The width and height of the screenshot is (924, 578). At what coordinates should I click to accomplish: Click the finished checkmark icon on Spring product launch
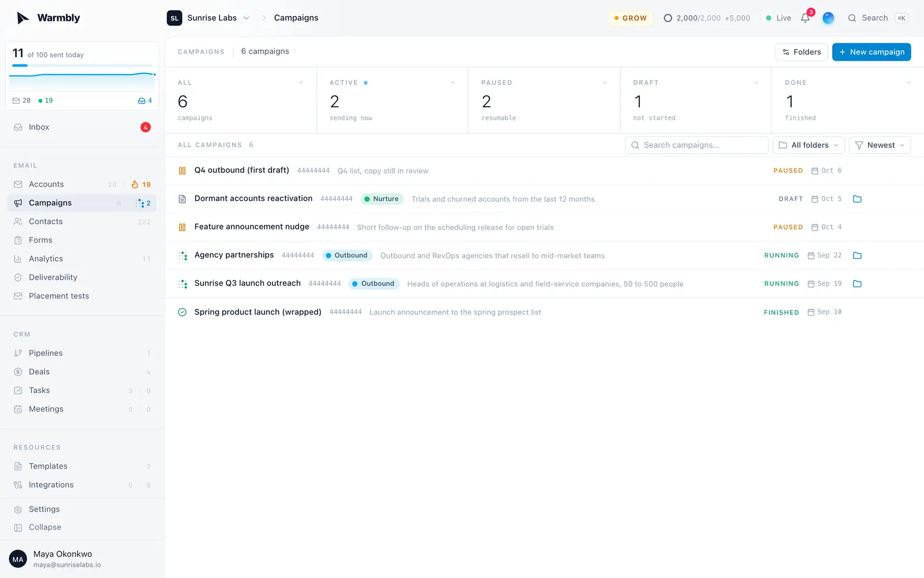click(x=182, y=312)
